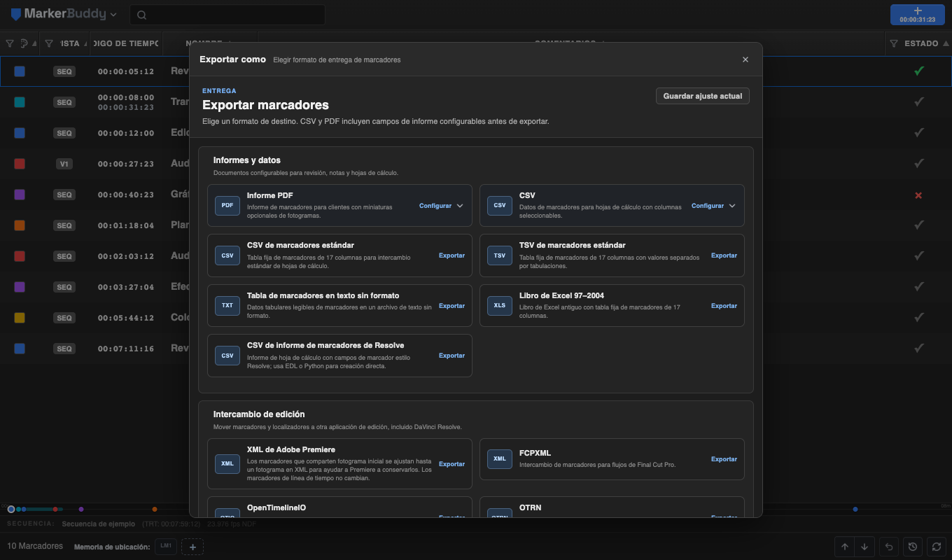Add a new location memory slot

coord(192,547)
